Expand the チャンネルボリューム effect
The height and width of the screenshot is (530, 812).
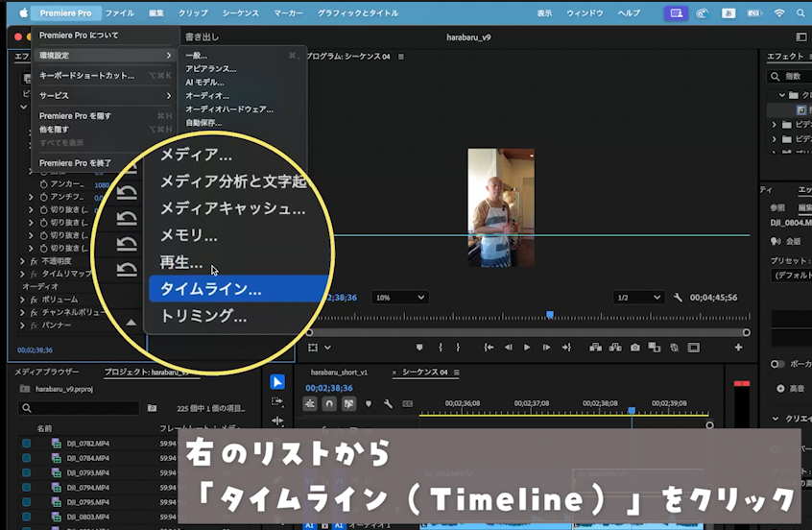tap(22, 312)
